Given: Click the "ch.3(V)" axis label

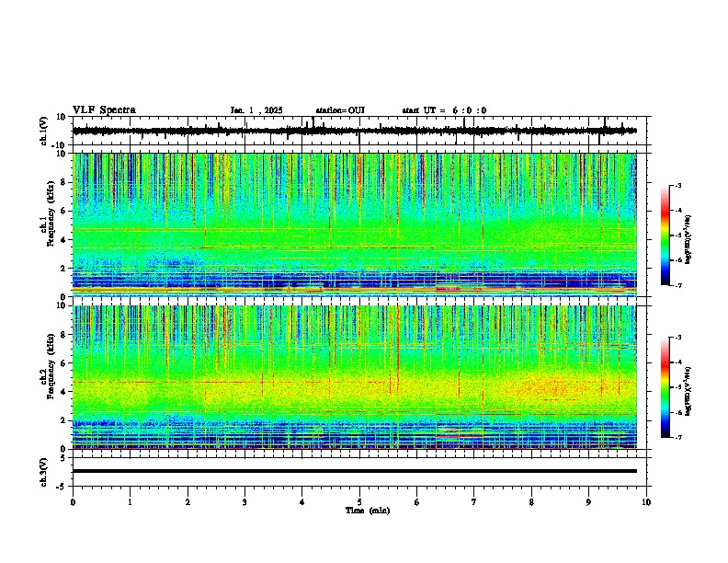Looking at the screenshot, I should (44, 472).
